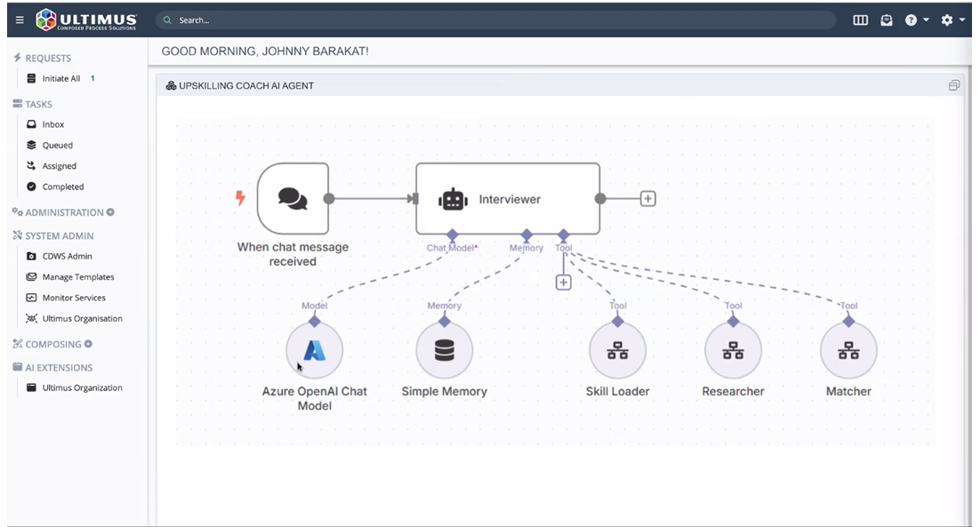Click the Assigned user icon
The height and width of the screenshot is (527, 980).
[x=31, y=165]
